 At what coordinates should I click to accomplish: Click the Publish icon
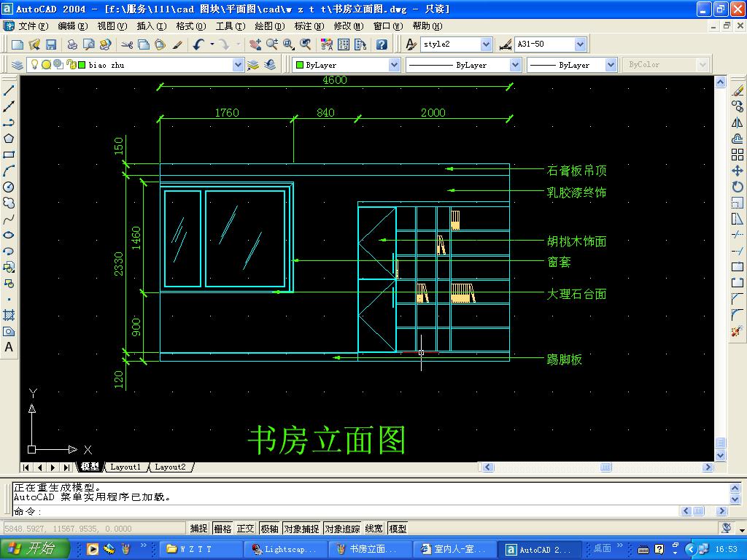click(105, 44)
